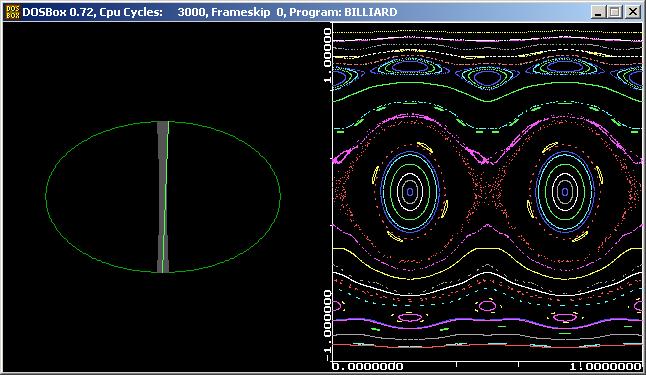Click the DOSBox icon in title bar

coord(12,12)
